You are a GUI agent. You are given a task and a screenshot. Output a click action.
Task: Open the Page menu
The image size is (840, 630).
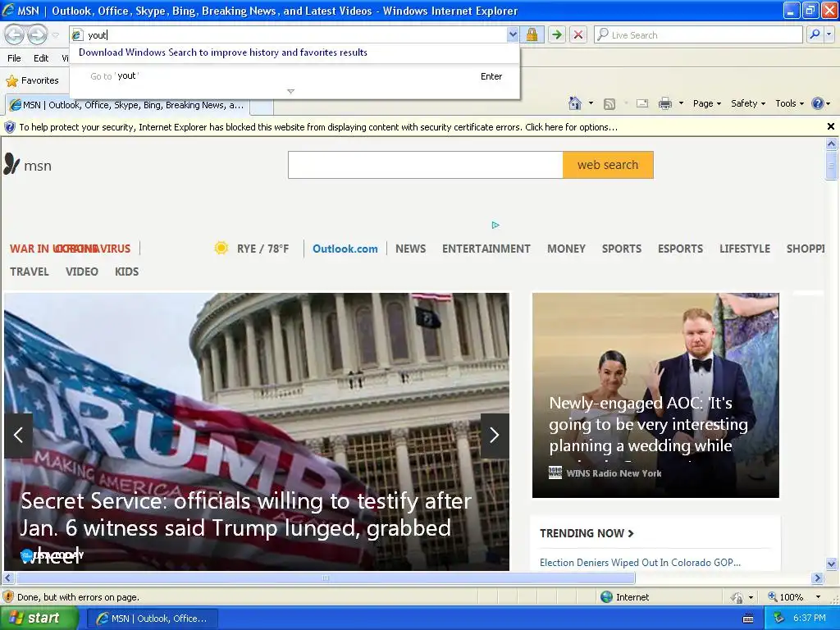(706, 103)
